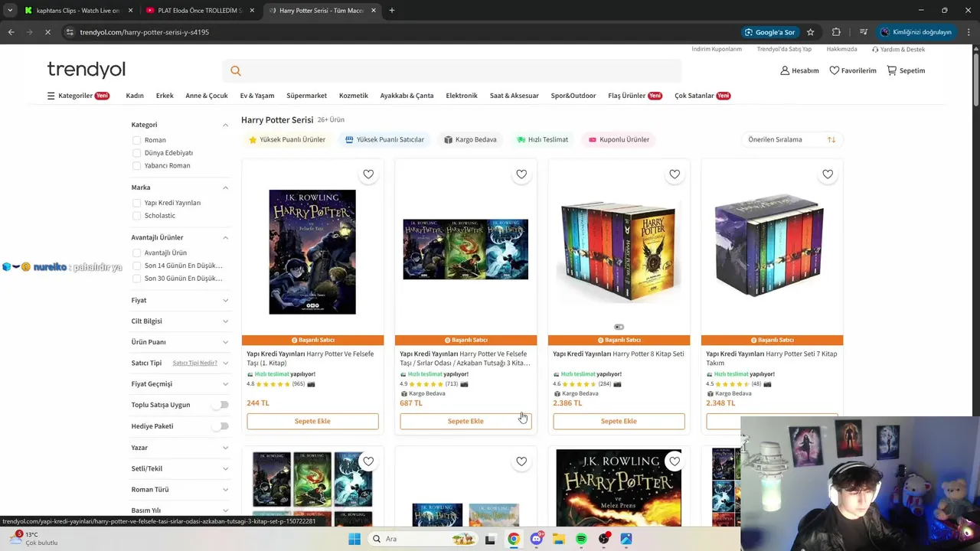Expand the Fiyat filter
This screenshot has width=980, height=551.
click(225, 300)
